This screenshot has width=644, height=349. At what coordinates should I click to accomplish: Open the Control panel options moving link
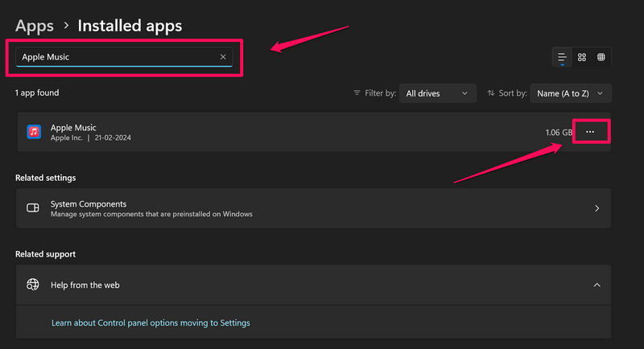[151, 322]
